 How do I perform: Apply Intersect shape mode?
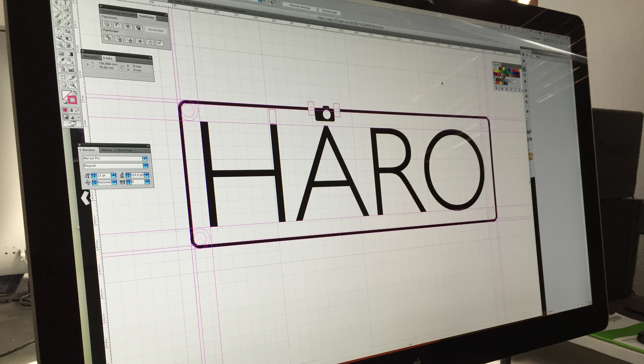tap(128, 26)
